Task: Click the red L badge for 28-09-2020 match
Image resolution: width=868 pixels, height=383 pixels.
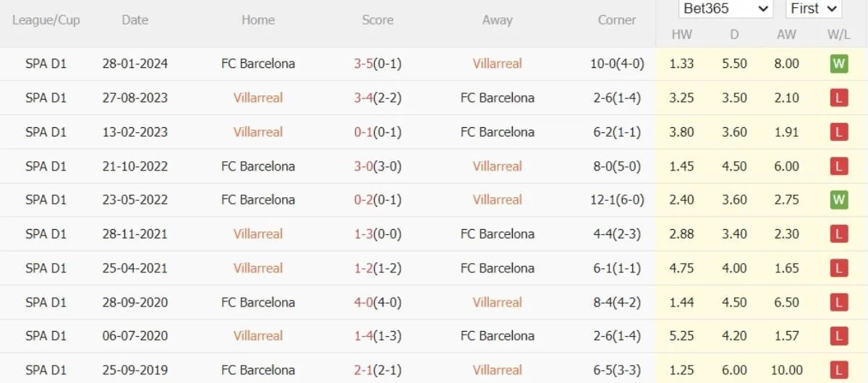Action: (838, 302)
